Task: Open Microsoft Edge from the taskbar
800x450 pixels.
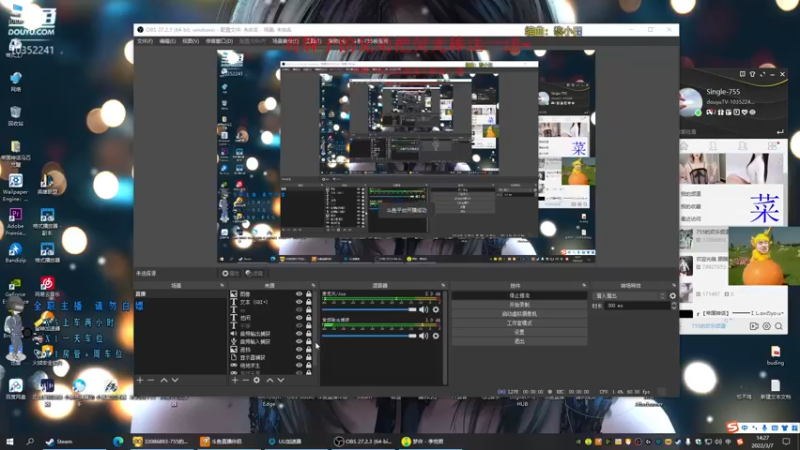Action: [118, 441]
